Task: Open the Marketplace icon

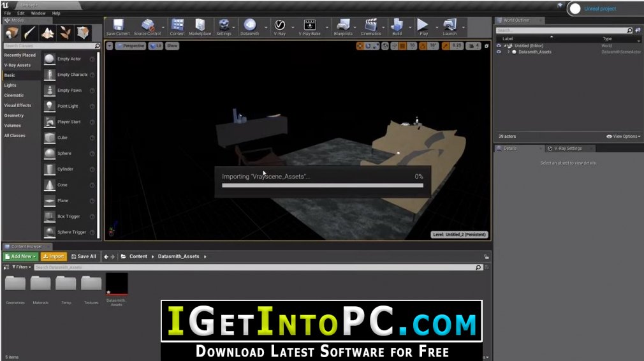Action: click(x=200, y=27)
